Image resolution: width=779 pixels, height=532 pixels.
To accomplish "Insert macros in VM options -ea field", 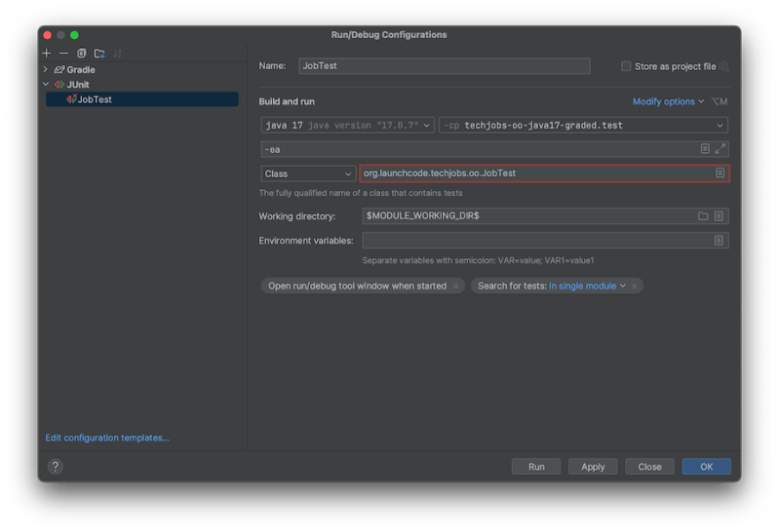I will pos(705,148).
